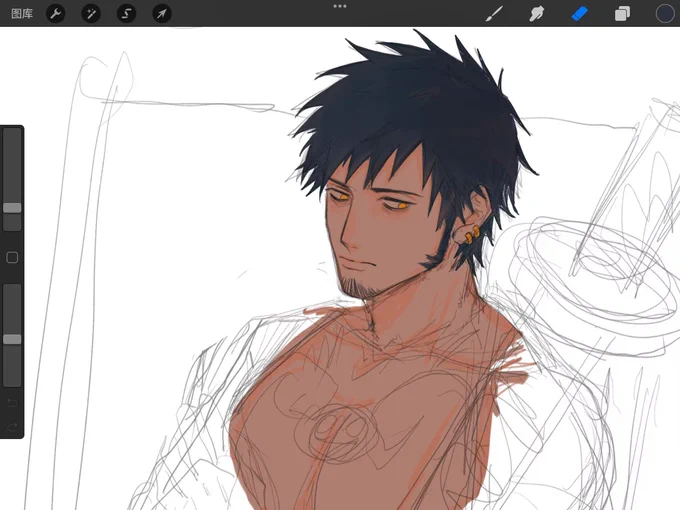
Task: Open the Adjustments magic wand menu
Action: coord(91,13)
